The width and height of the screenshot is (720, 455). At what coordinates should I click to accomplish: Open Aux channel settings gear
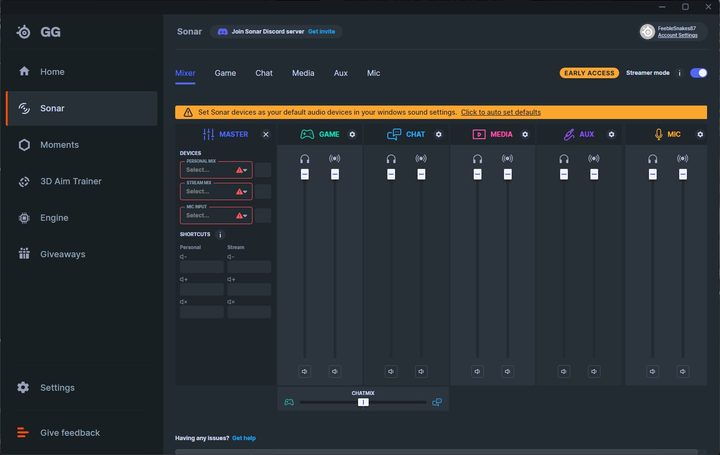[611, 135]
